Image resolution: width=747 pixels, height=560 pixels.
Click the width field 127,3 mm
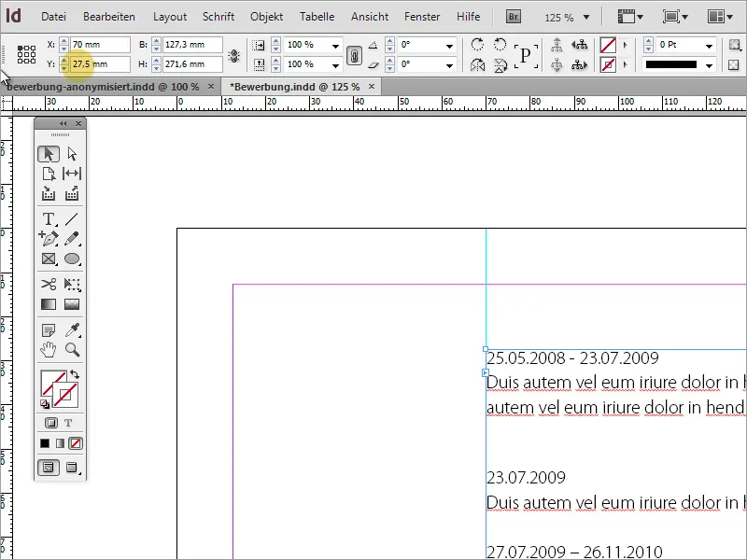[192, 45]
